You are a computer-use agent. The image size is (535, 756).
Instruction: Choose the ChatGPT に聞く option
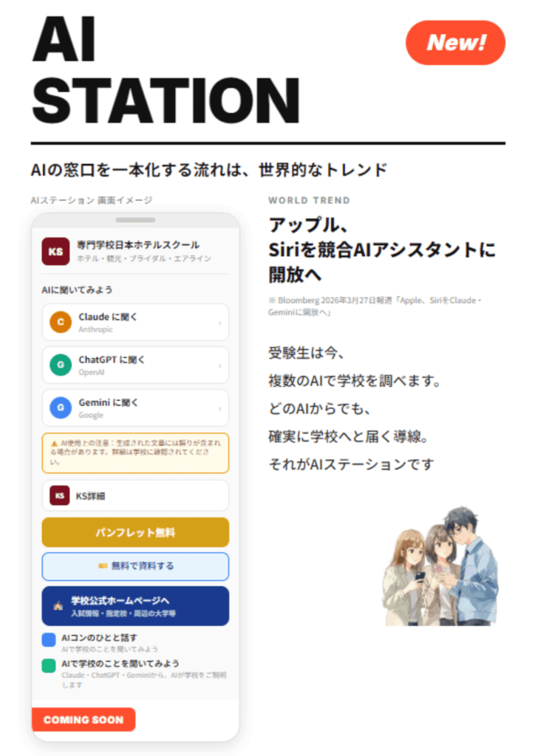coord(135,365)
